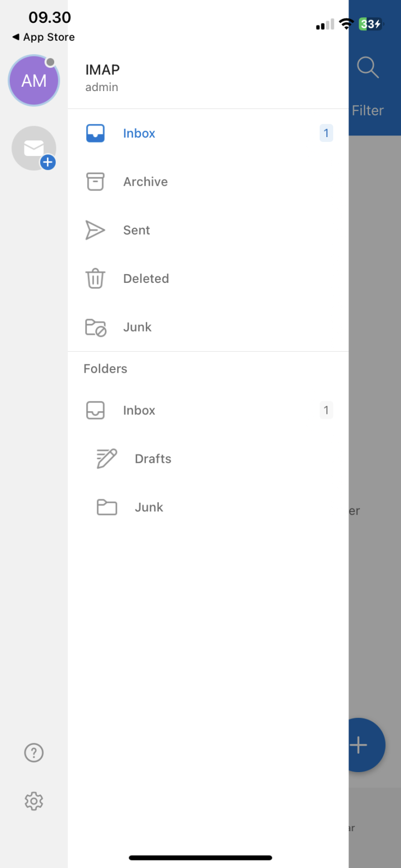Tap the Folders section label
This screenshot has width=401, height=868.
coord(105,368)
